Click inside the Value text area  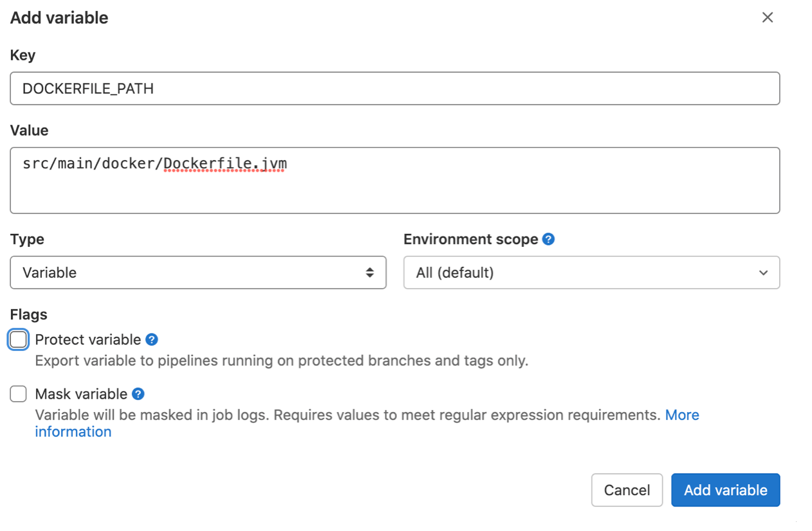tap(395, 180)
